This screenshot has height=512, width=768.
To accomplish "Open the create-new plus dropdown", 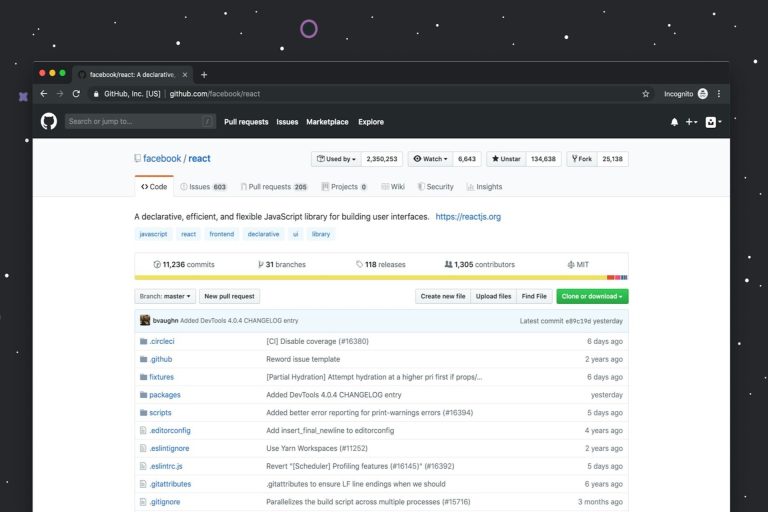I will click(x=691, y=122).
